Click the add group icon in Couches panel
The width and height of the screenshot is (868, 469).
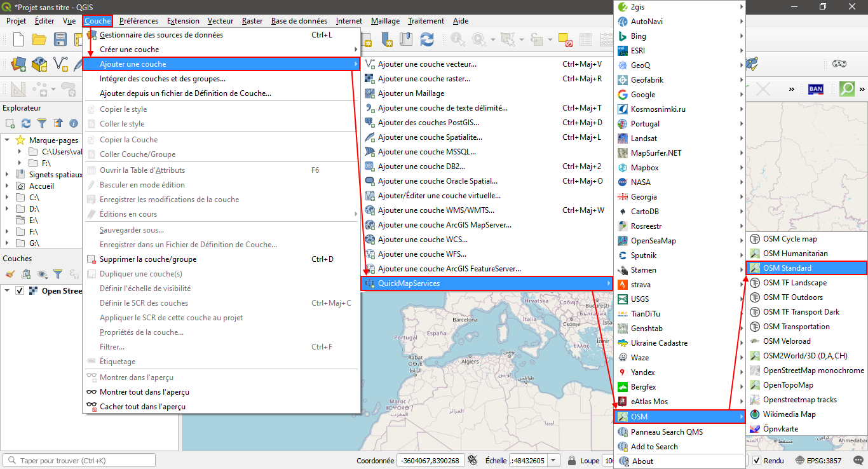[26, 274]
